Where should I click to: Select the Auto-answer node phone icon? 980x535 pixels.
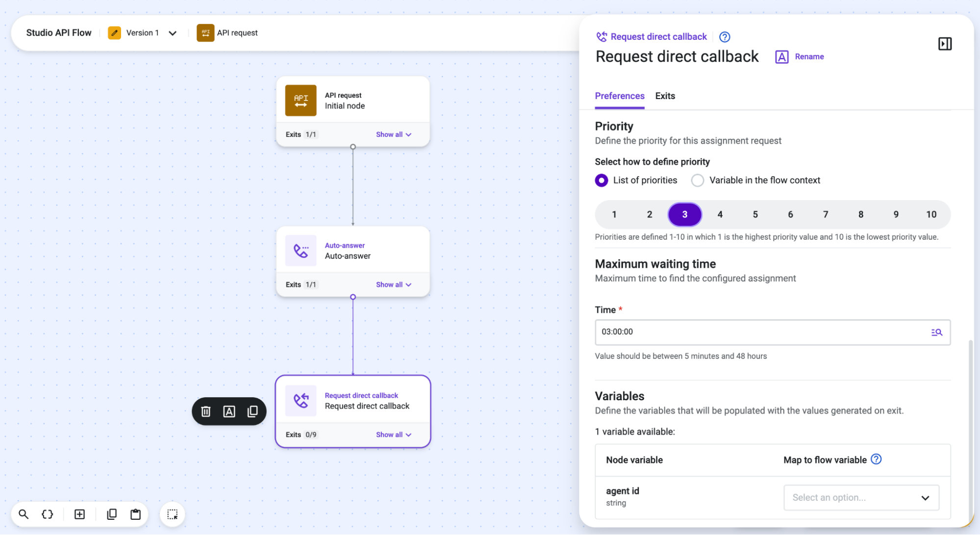301,251
